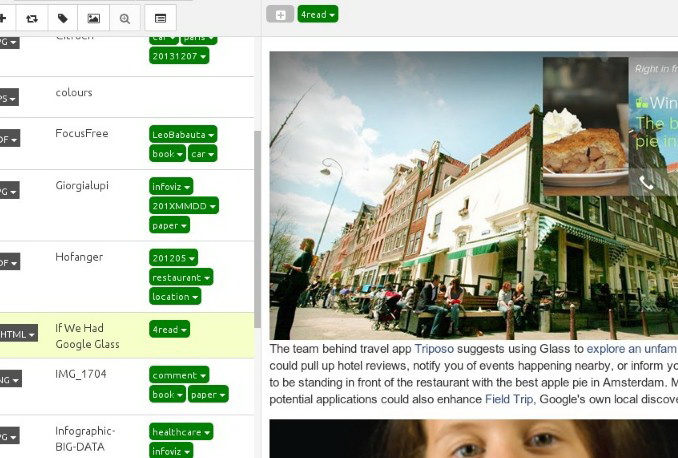Follow the Field Trip link
678x458 pixels.
(x=509, y=399)
